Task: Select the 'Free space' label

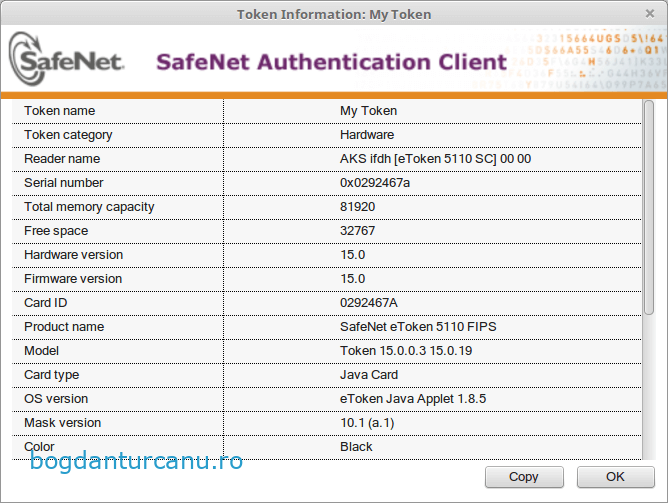Action: click(x=56, y=231)
